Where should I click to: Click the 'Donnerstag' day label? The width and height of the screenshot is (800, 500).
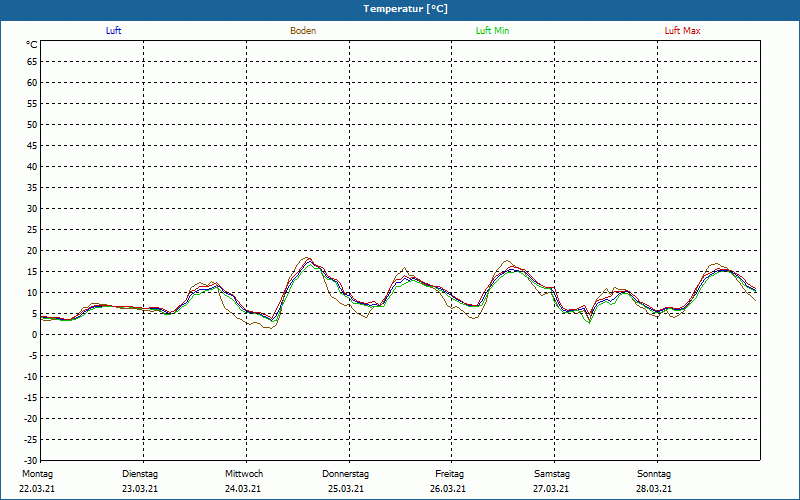pos(345,474)
